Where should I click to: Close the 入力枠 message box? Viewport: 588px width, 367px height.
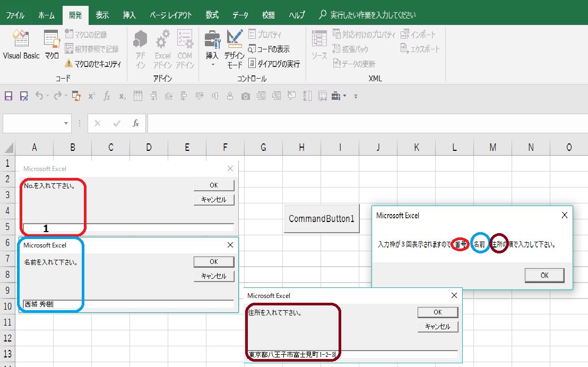[x=564, y=216]
